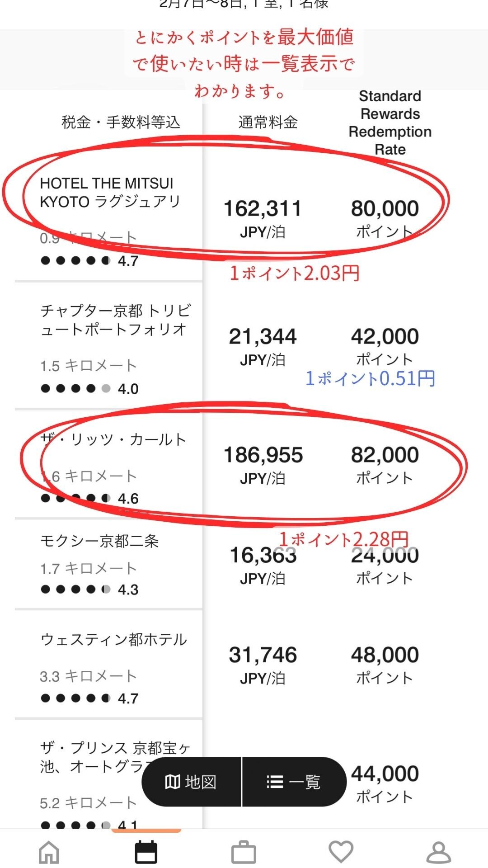Switch to 地図 map view
Image resolution: width=488 pixels, height=868 pixels.
pos(191,782)
